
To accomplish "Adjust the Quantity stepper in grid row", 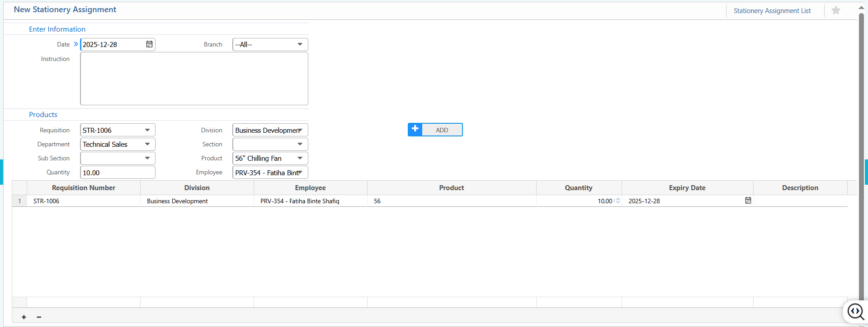I will [x=618, y=201].
